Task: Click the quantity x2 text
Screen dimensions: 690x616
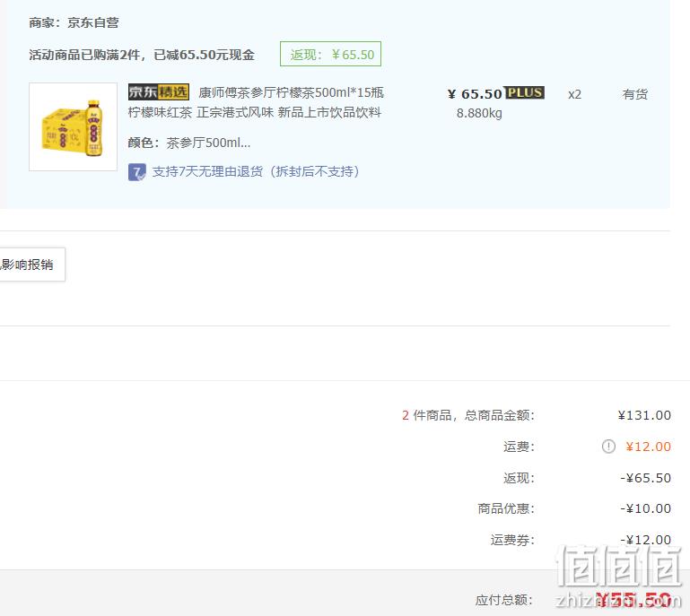Action: point(575,94)
